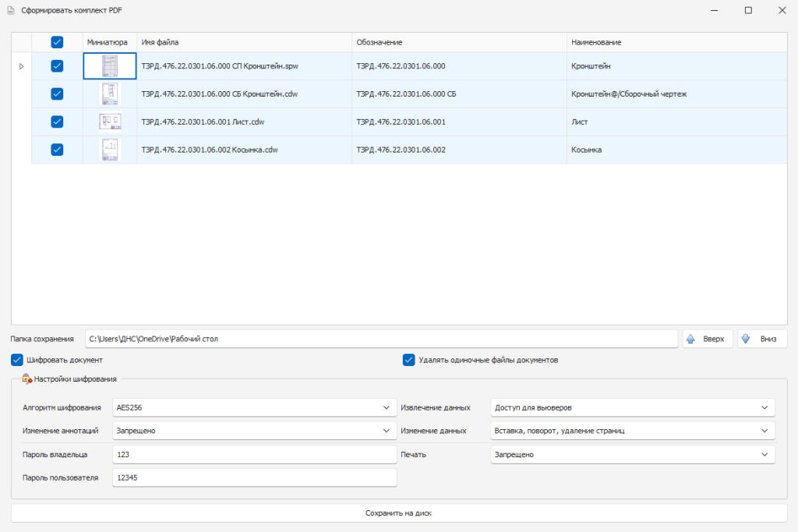The height and width of the screenshot is (532, 798).
Task: Open the Алгоритм шифрования dropdown
Action: point(254,407)
